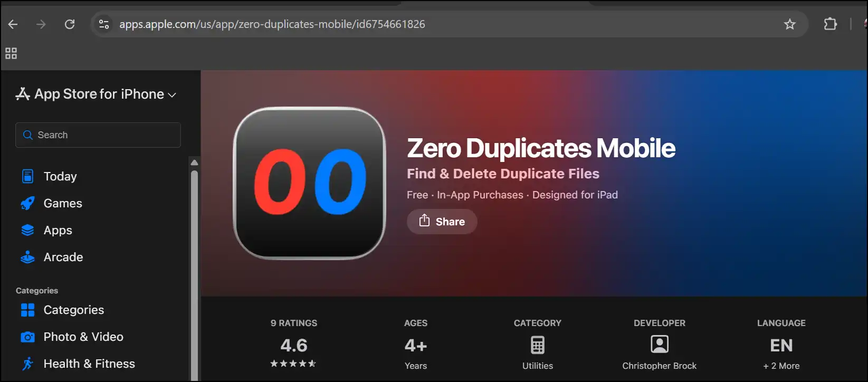Image resolution: width=868 pixels, height=382 pixels.
Task: Open Photo & Video category
Action: (83, 337)
